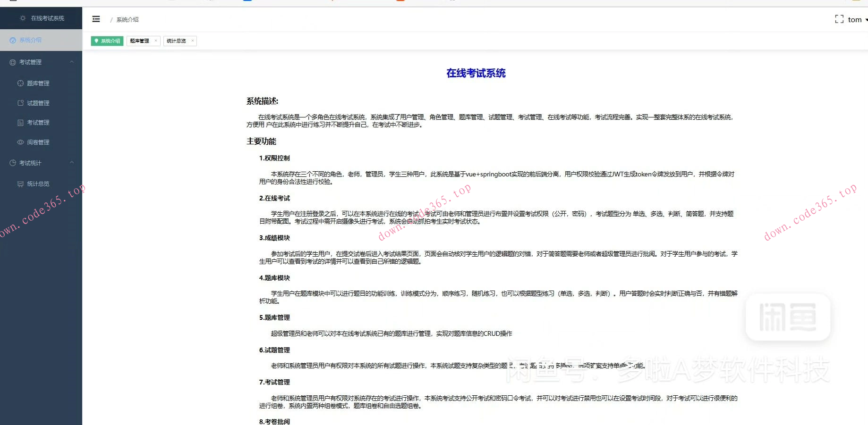Click the 考试统计 clock icon

(x=12, y=162)
